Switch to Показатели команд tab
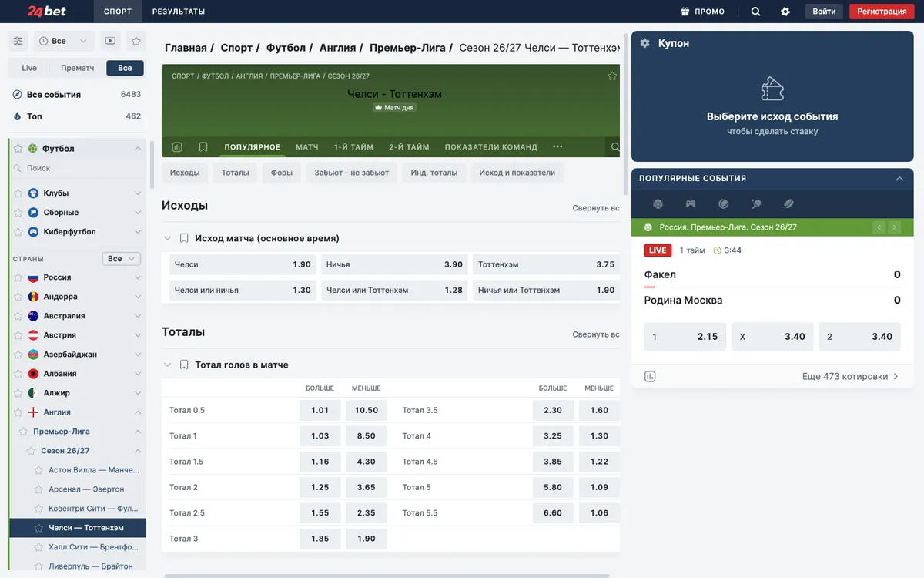The width and height of the screenshot is (924, 578). [491, 147]
